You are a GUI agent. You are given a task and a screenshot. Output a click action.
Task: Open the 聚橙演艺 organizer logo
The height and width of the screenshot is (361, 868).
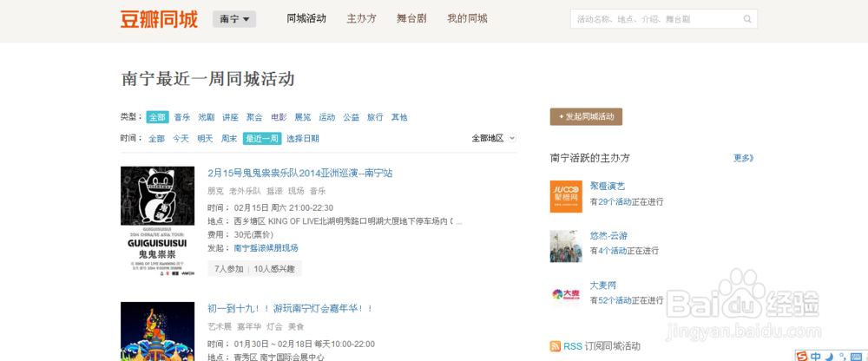(x=566, y=196)
